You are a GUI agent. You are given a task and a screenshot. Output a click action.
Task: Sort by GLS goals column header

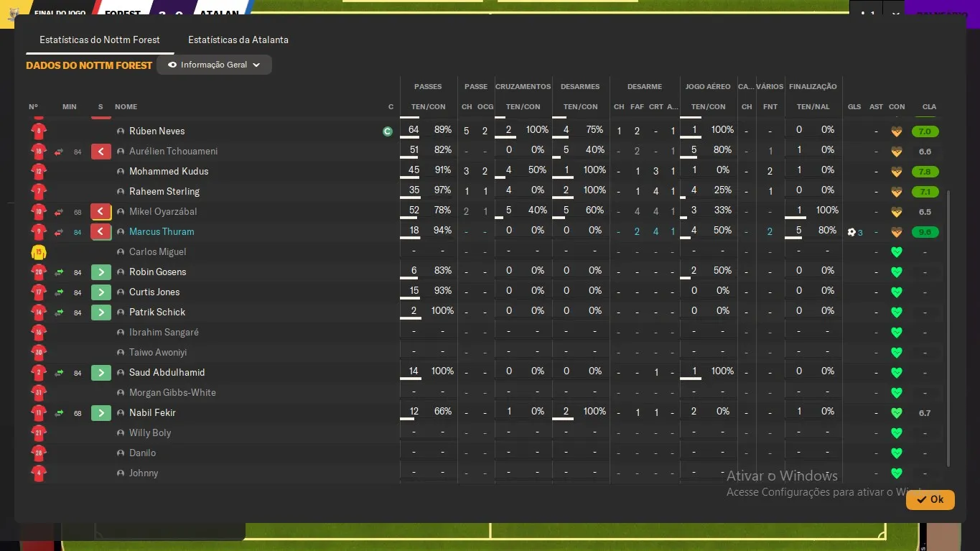tap(854, 107)
